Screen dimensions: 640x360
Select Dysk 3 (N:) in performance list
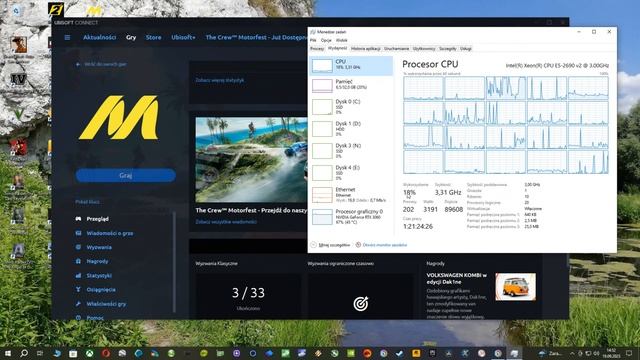[351, 151]
